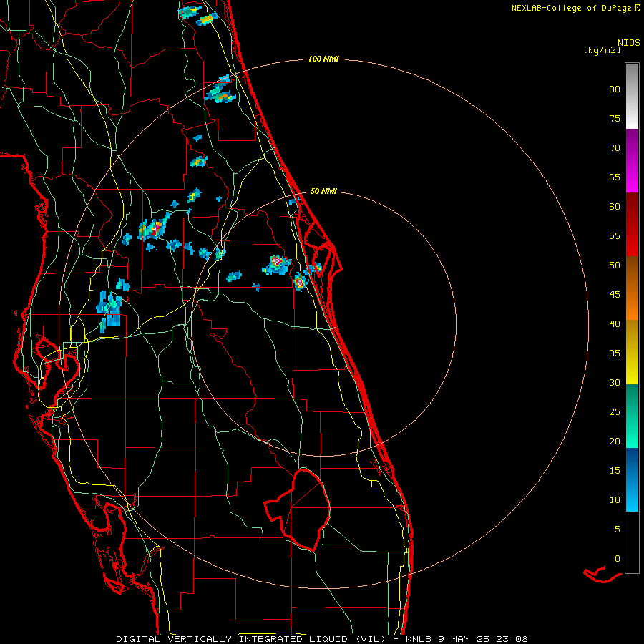Click the [kg/m2] units label
644x644 pixels.
[x=602, y=50]
